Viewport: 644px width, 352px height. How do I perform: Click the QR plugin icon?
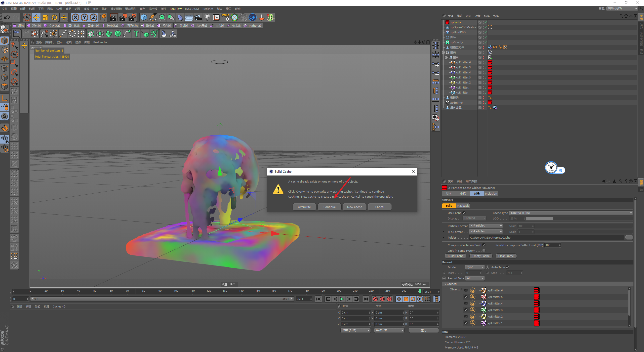click(252, 17)
